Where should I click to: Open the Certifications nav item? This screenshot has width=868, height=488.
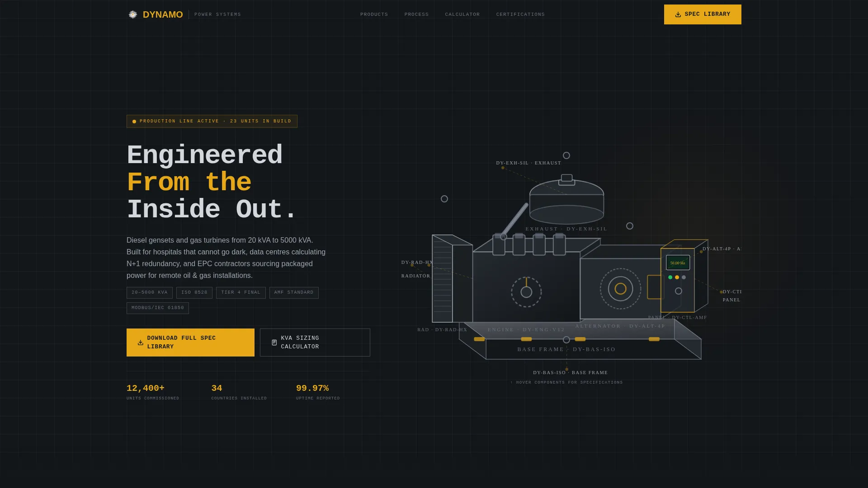coord(520,14)
